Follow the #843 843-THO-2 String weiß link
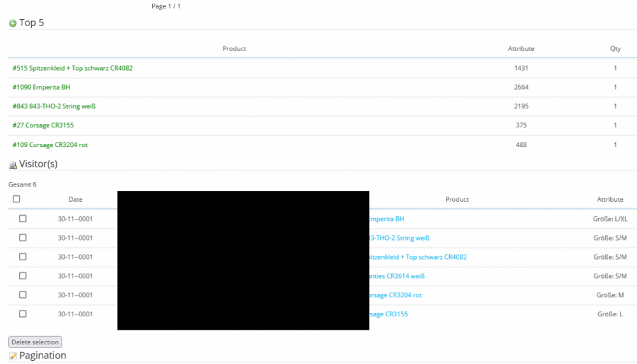This screenshot has width=637, height=364. (54, 106)
